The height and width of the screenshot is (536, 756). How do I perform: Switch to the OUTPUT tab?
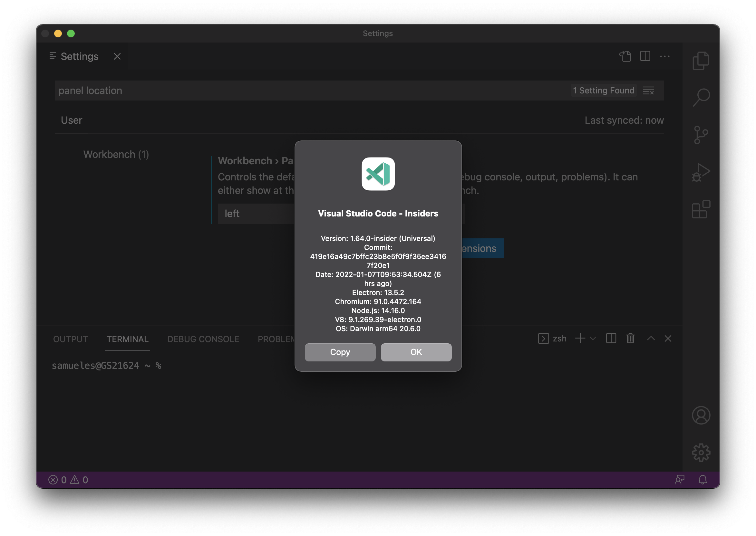pyautogui.click(x=70, y=339)
